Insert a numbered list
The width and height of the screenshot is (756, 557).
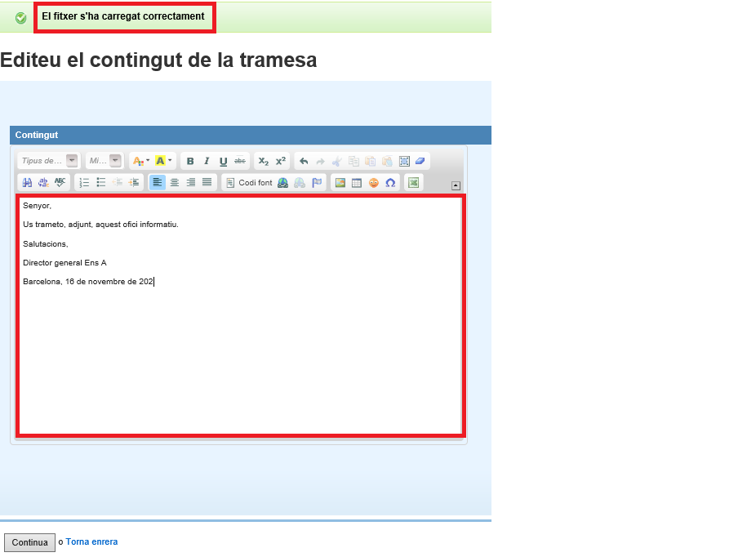[x=84, y=183]
